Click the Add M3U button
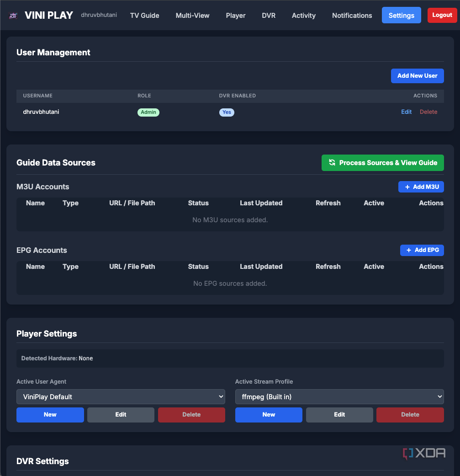The height and width of the screenshot is (476, 460). click(421, 187)
